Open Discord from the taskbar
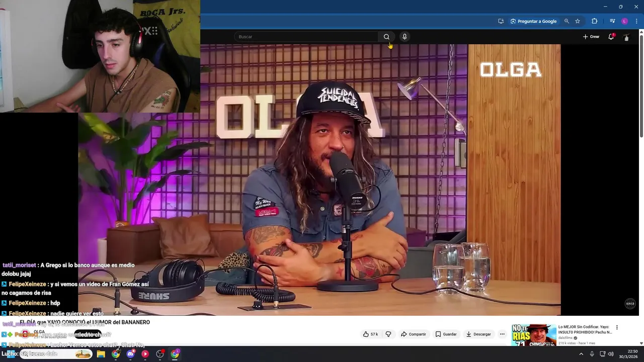 (131, 354)
